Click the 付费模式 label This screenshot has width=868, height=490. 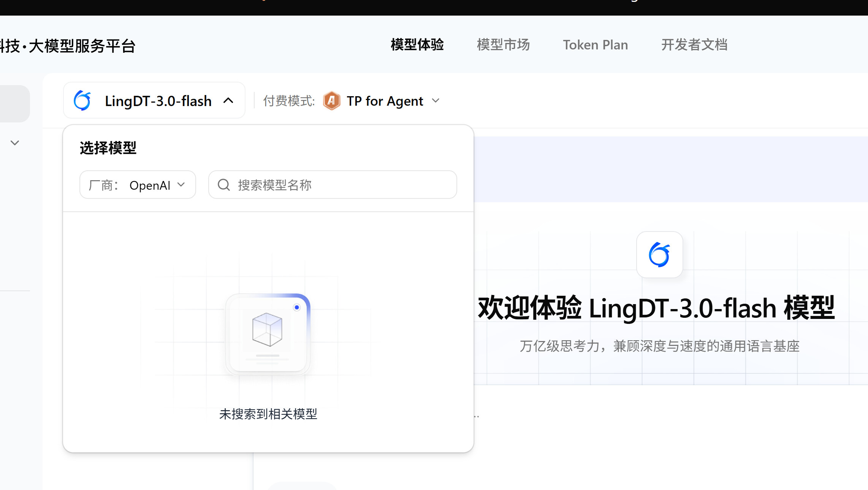click(289, 101)
